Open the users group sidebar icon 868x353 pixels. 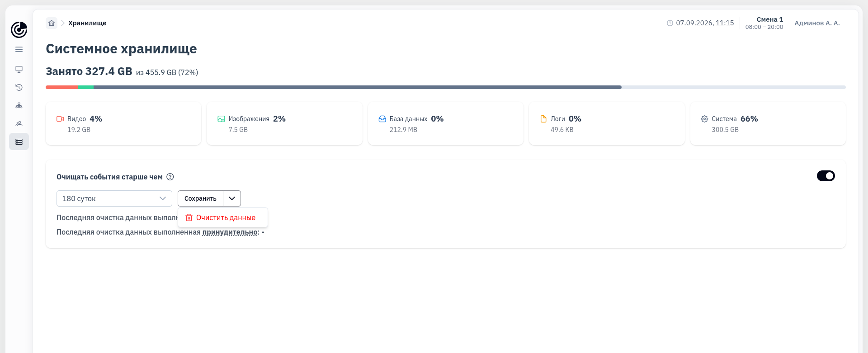pyautogui.click(x=19, y=123)
